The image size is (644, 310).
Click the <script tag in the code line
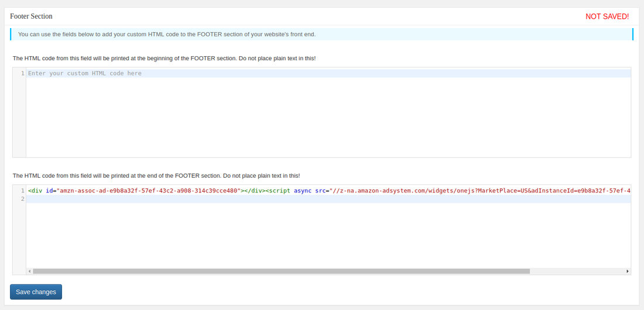click(278, 191)
